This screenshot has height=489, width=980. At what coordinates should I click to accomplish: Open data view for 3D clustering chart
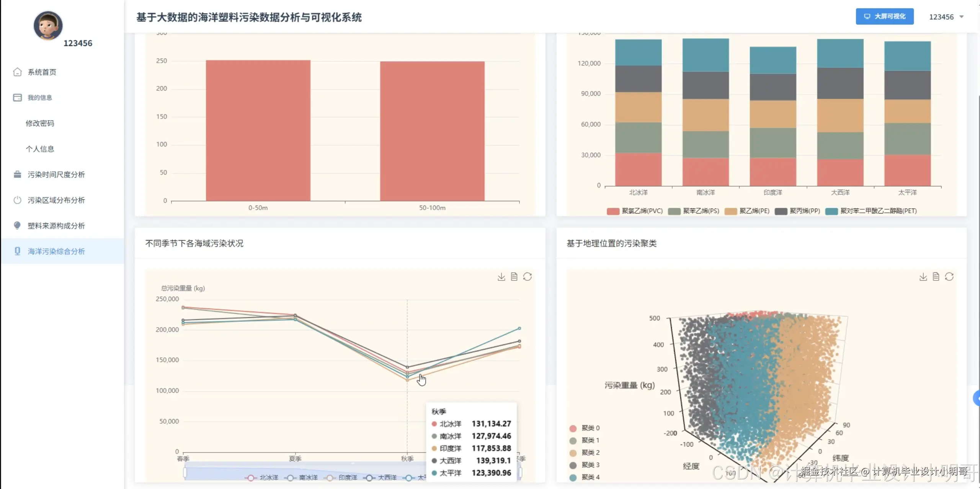936,277
